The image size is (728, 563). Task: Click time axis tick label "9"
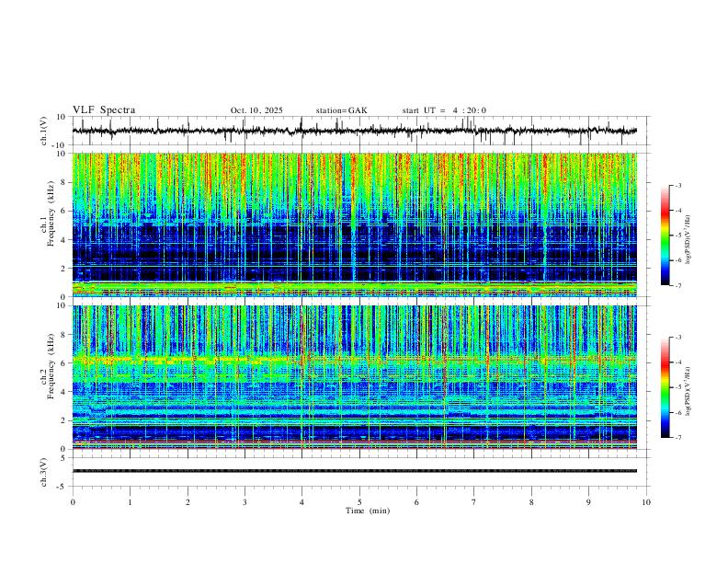click(x=588, y=502)
